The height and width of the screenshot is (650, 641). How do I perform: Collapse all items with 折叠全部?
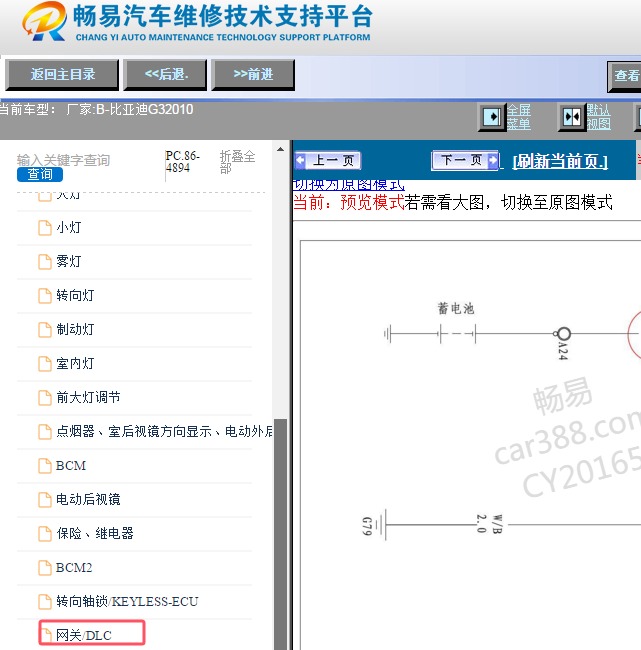pyautogui.click(x=238, y=162)
